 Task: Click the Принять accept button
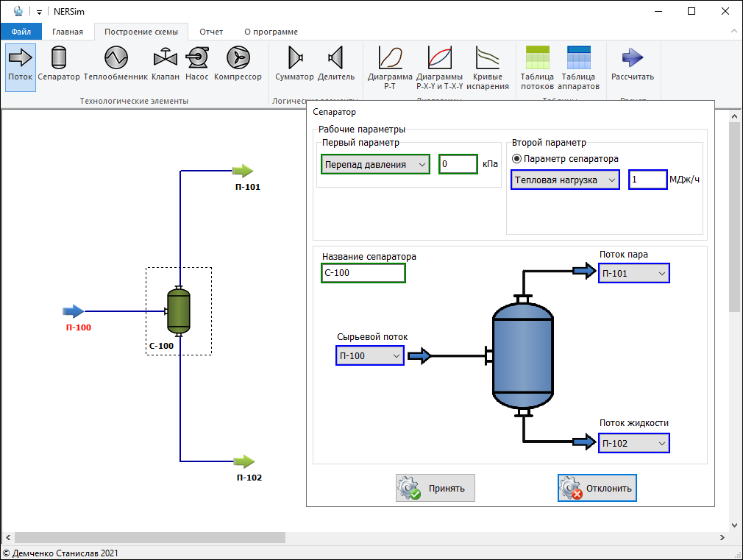coord(435,488)
